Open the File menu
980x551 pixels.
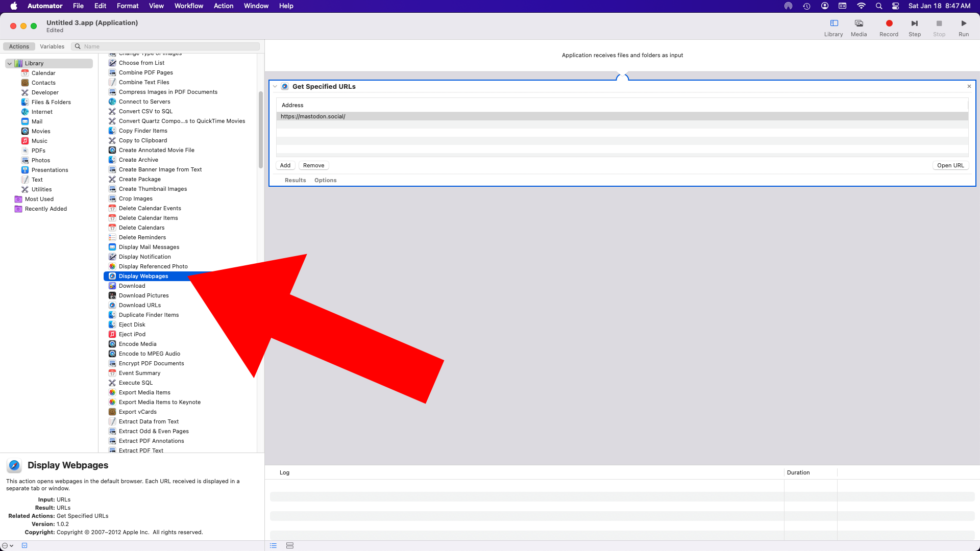(x=78, y=6)
